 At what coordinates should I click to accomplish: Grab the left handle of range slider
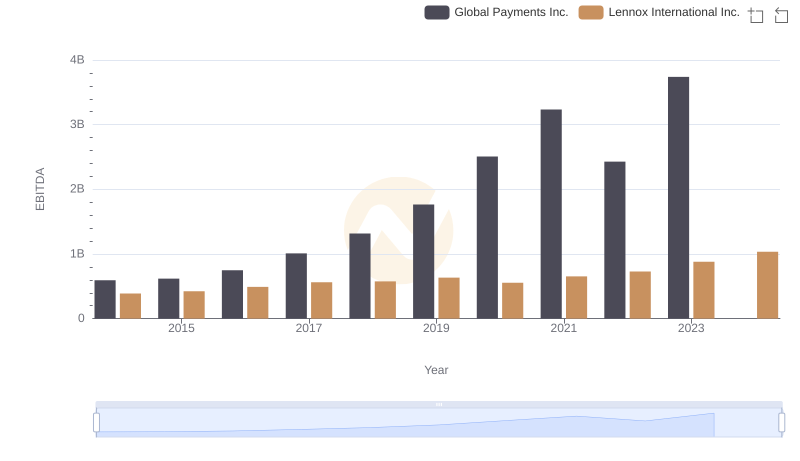[x=96, y=422]
